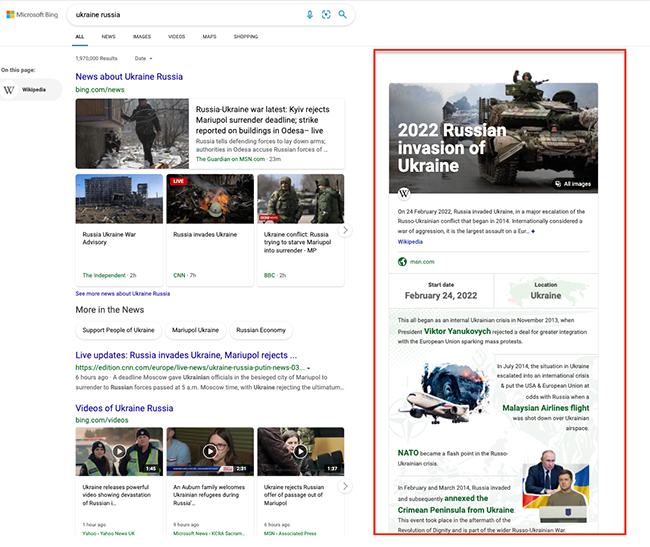Select Russian Economy topic chip

pyautogui.click(x=261, y=330)
